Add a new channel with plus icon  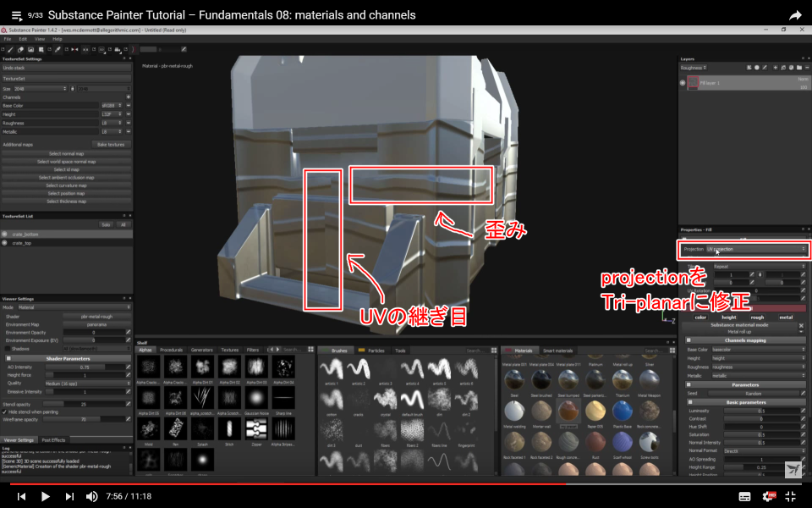128,97
